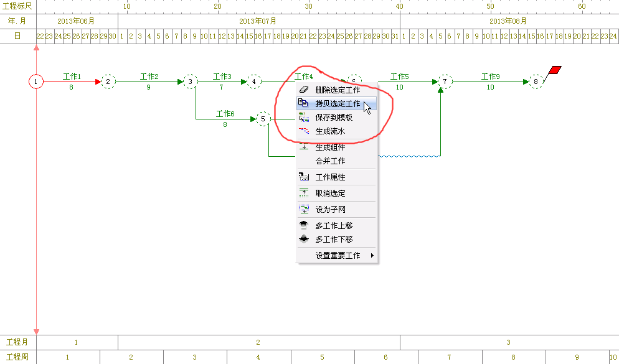This screenshot has height=364, width=619.
Task: Click the 40 mark on 工程标尺
Action: pyautogui.click(x=400, y=6)
